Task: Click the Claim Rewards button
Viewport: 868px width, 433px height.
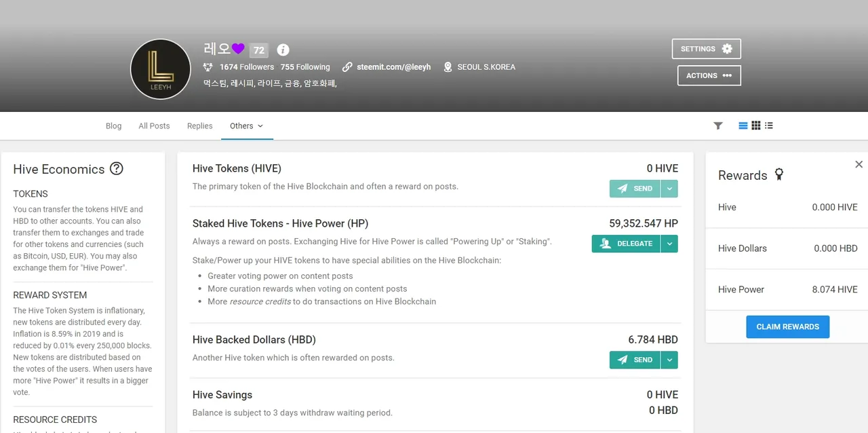Action: tap(788, 326)
